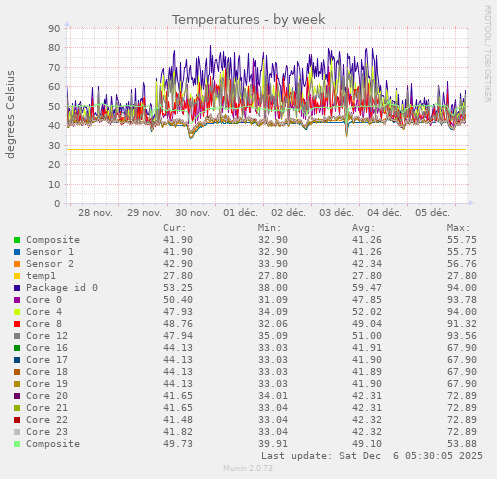Click the 'Min:' column header
497x479 pixels.
coord(269,228)
